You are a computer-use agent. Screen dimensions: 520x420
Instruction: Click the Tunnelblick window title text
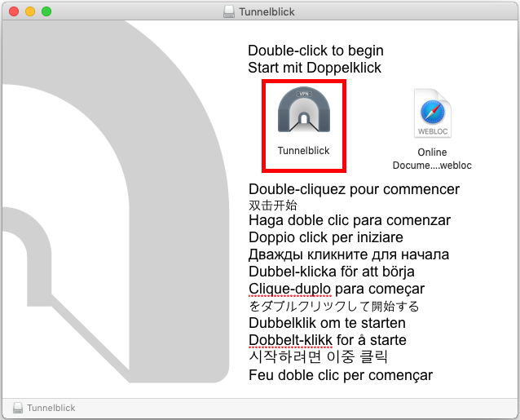point(267,12)
